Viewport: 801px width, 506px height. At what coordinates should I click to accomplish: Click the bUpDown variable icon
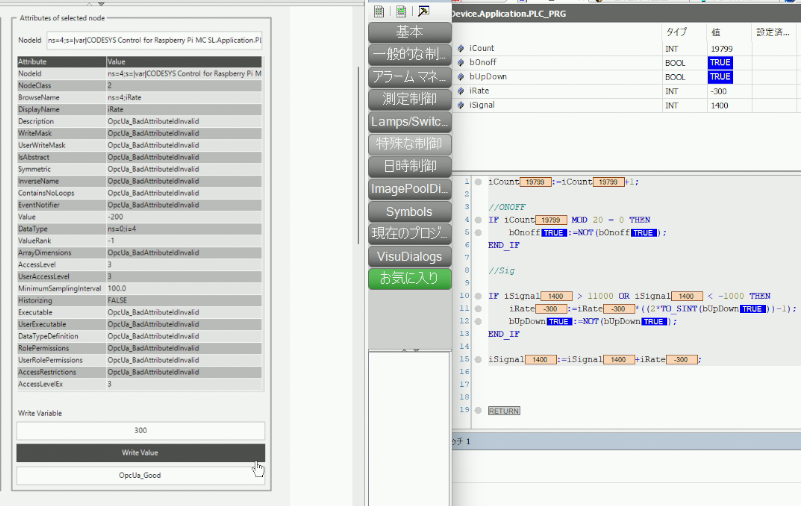pyautogui.click(x=461, y=77)
